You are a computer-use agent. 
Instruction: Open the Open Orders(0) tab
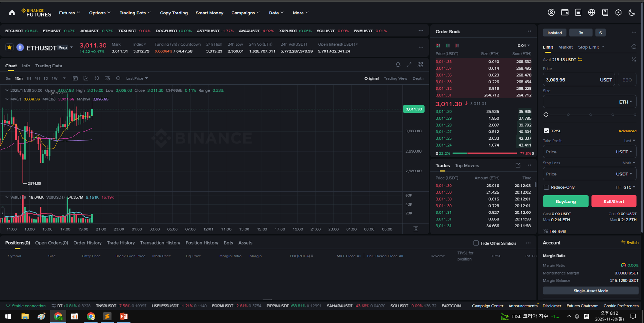[x=52, y=243]
